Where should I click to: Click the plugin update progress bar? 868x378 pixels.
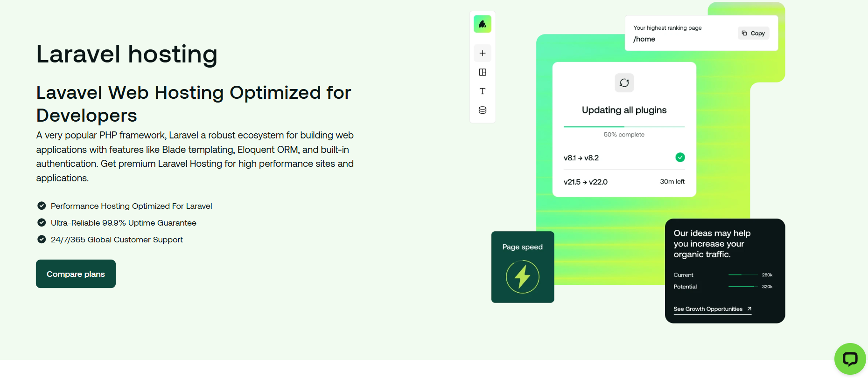coord(624,127)
